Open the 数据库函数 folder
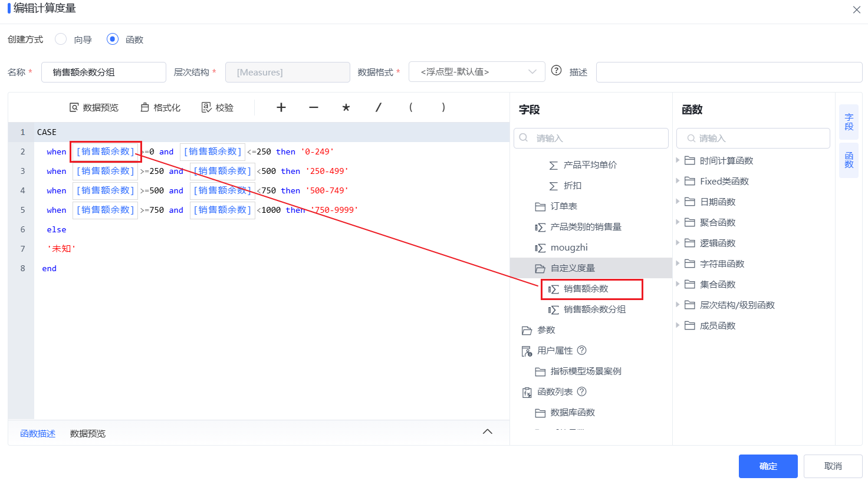Image resolution: width=868 pixels, height=484 pixels. (573, 413)
